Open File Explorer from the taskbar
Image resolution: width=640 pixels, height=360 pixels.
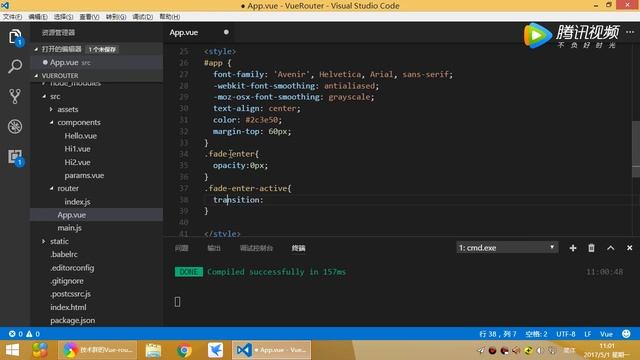point(153,350)
